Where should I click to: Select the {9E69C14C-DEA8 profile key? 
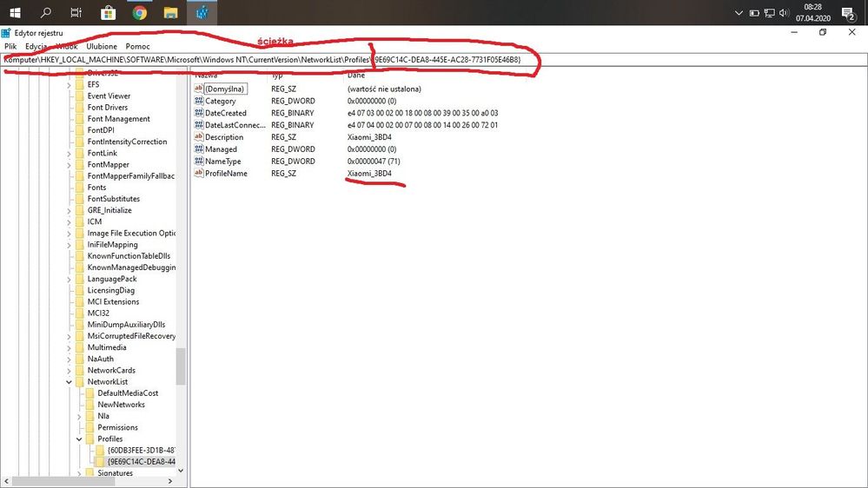coord(141,461)
